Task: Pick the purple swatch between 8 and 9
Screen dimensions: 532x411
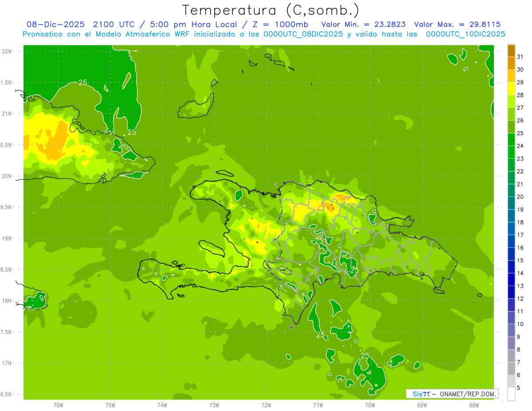Action: point(511,343)
